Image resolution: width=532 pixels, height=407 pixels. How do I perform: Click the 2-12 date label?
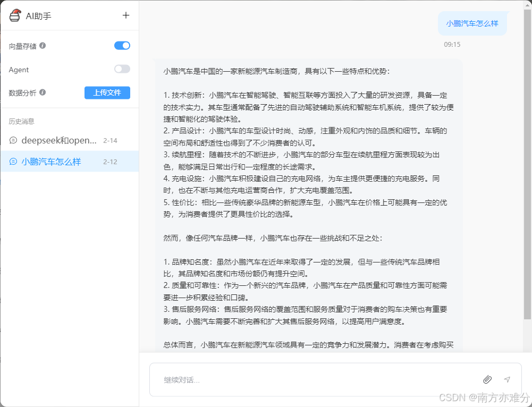coord(110,162)
